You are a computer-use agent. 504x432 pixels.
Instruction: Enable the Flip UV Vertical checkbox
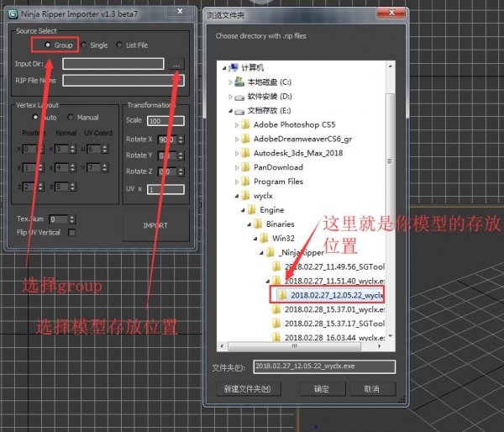pos(71,233)
